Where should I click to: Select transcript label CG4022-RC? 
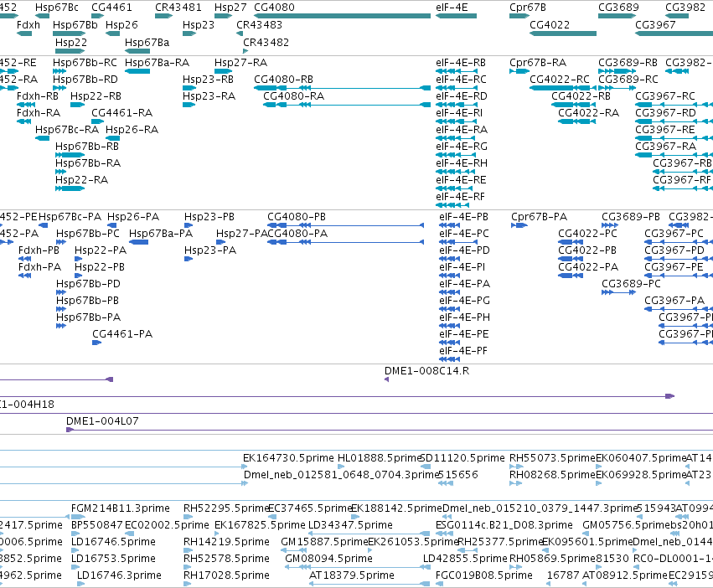click(x=560, y=80)
